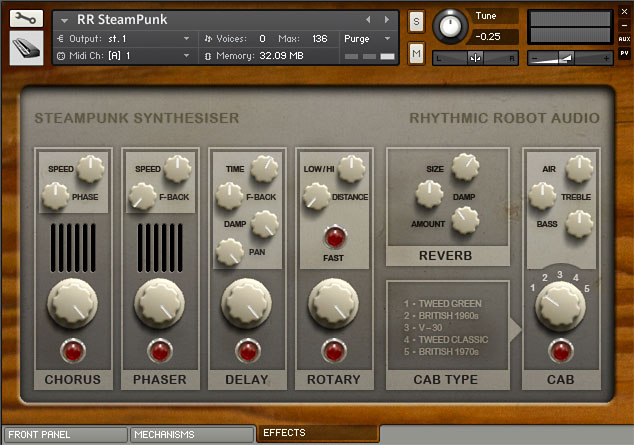Select the EFFECTS tab
Image resolution: width=634 pixels, height=445 pixels.
[318, 433]
